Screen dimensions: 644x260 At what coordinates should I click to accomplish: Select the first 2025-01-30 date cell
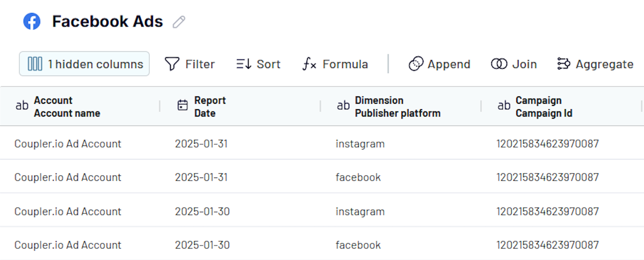click(202, 211)
